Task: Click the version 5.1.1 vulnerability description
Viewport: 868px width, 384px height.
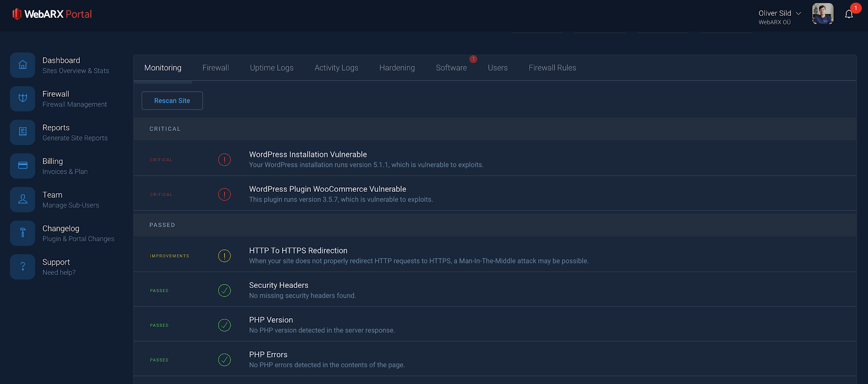Action: (x=366, y=165)
